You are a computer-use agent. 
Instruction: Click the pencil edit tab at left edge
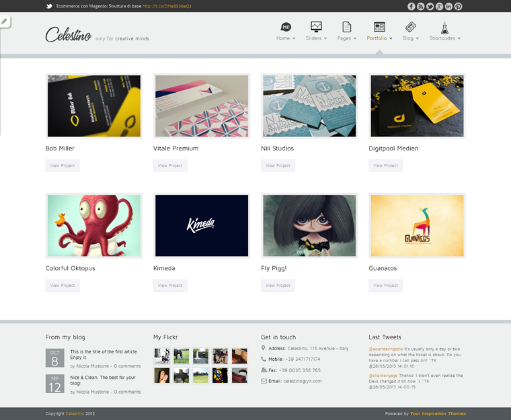tap(4, 22)
